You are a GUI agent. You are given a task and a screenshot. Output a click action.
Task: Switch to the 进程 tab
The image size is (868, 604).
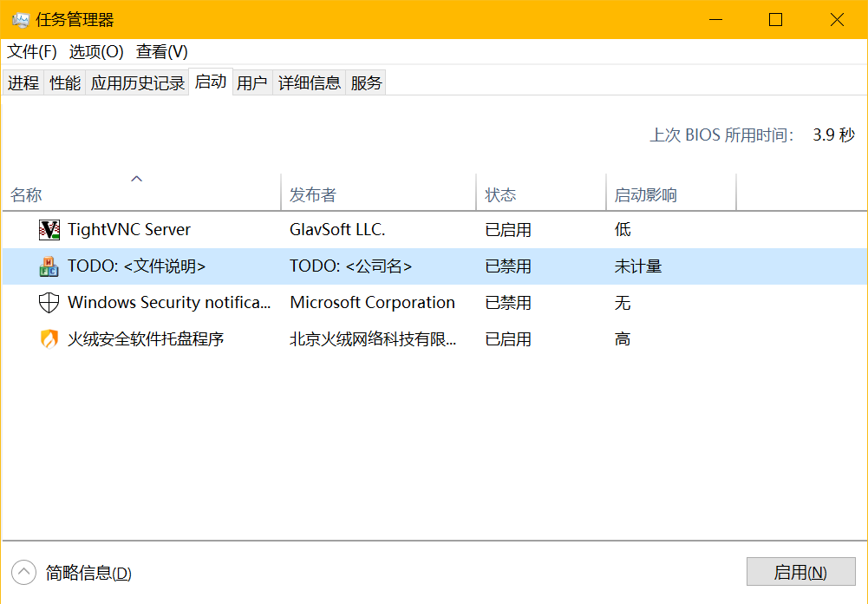[23, 83]
